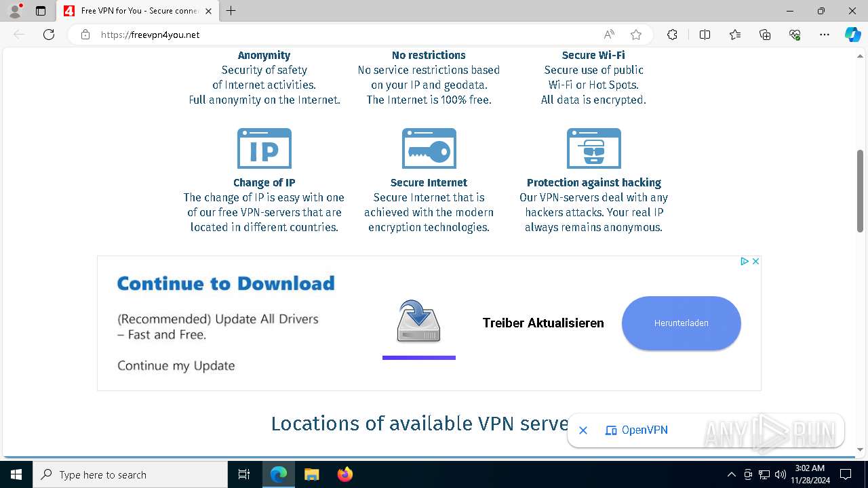The height and width of the screenshot is (488, 868).
Task: Open the Windows Start menu
Action: pyautogui.click(x=16, y=474)
